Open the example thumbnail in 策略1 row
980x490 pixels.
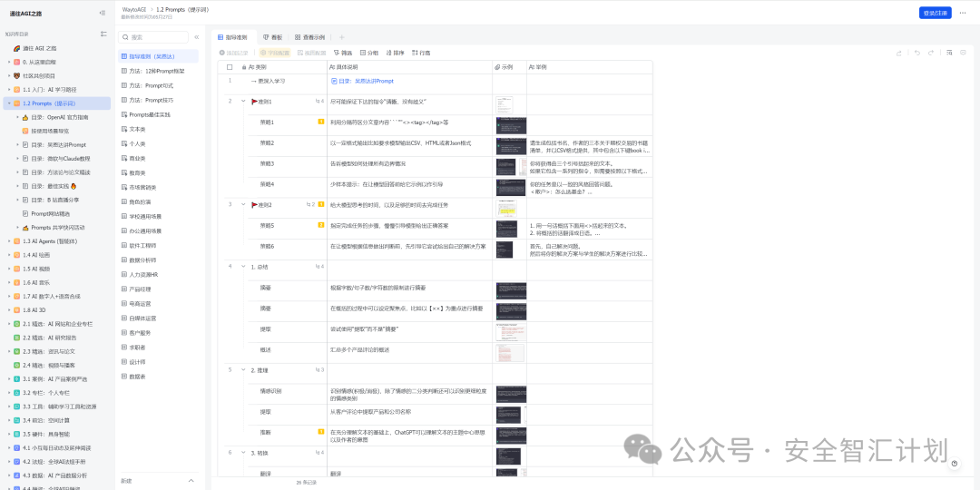(511, 125)
